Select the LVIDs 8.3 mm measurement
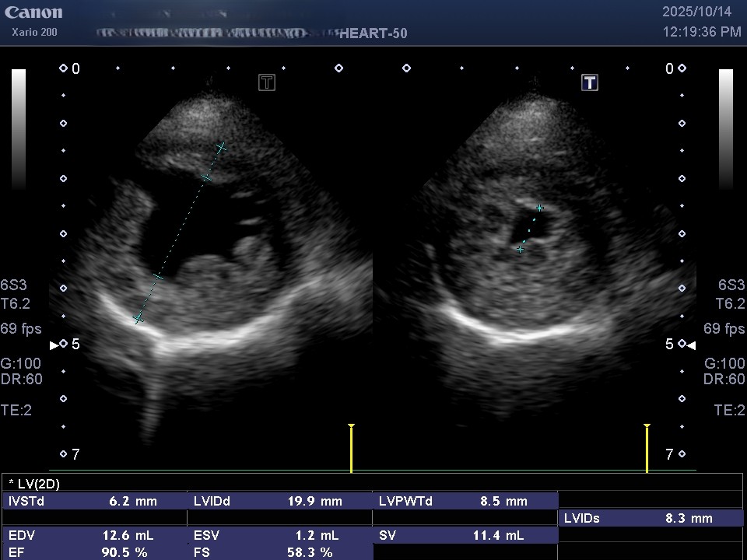This screenshot has height=560, width=747. tap(651, 519)
